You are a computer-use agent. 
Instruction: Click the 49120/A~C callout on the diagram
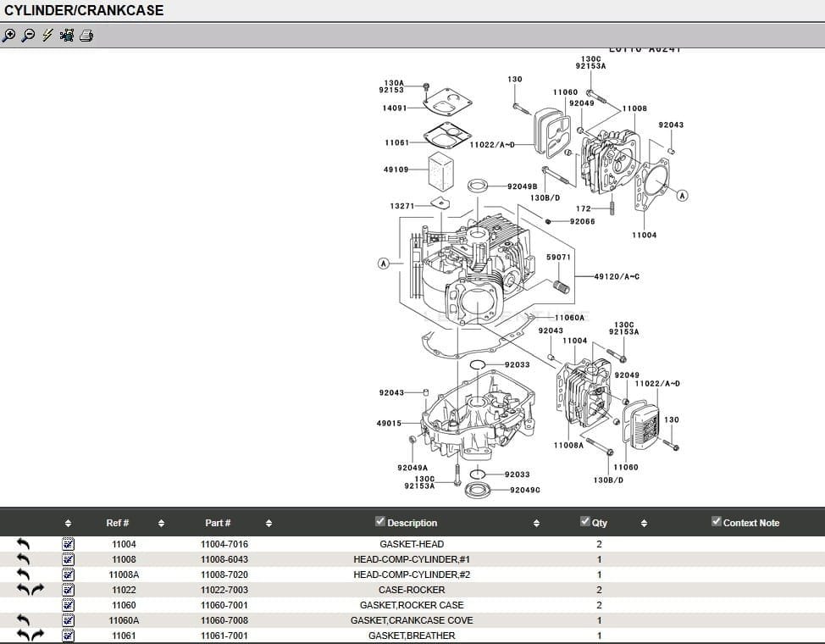pos(616,275)
